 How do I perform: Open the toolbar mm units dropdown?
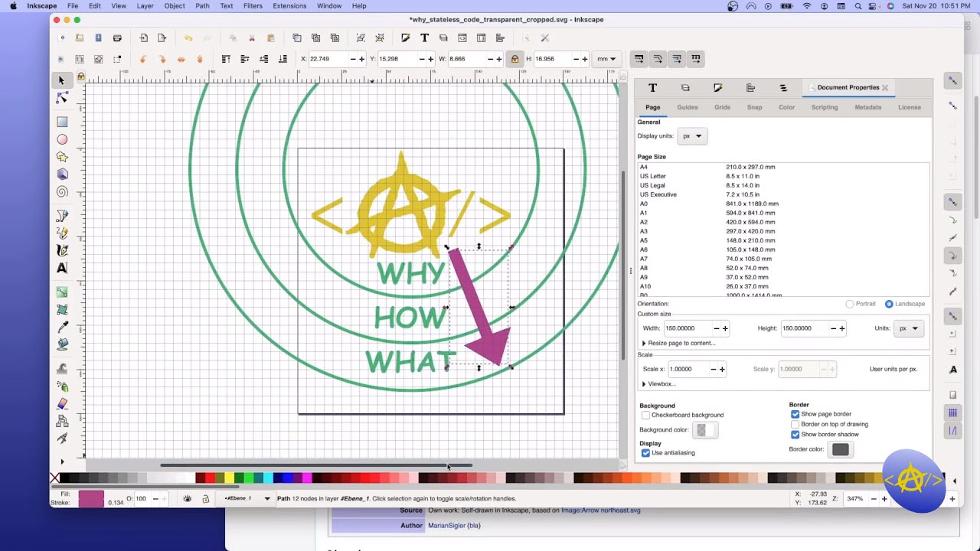606,59
